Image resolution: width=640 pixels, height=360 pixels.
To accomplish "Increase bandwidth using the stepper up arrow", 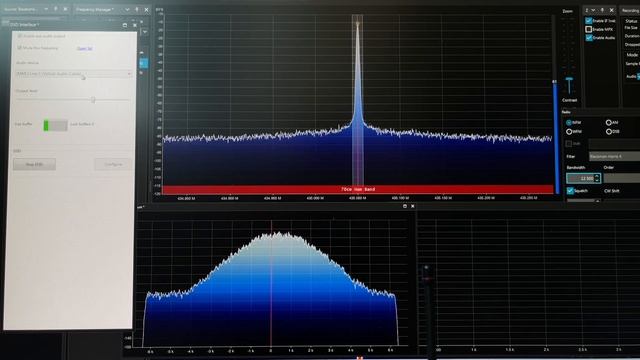I will [597, 176].
